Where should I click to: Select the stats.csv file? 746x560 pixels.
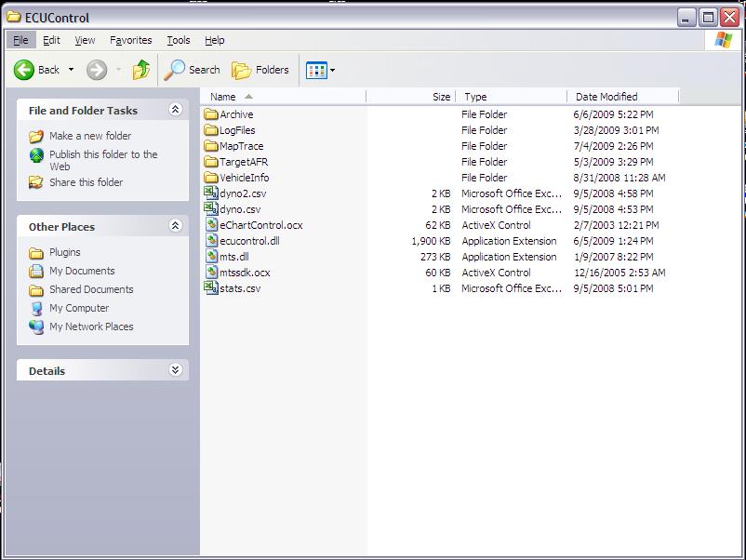(240, 288)
